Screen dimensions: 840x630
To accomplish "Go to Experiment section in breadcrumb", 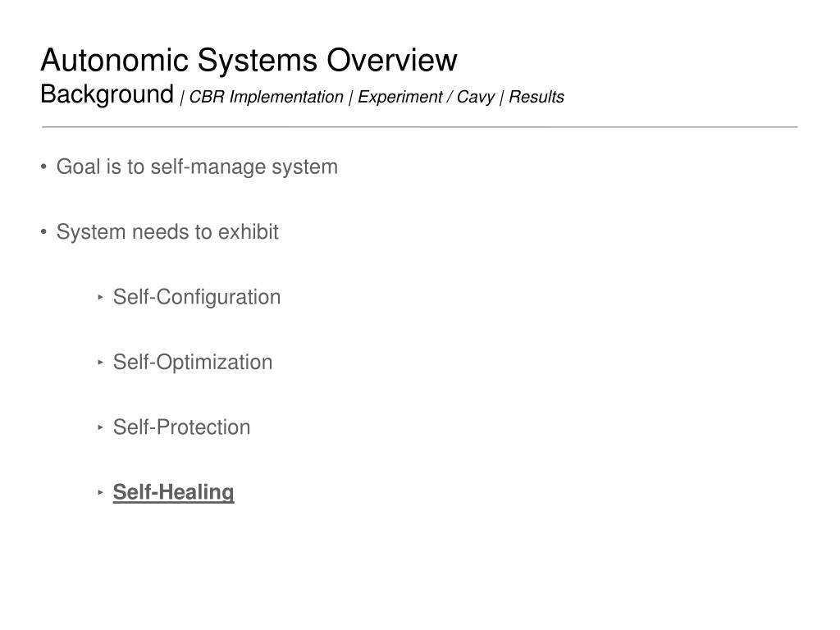I will 400,97.
